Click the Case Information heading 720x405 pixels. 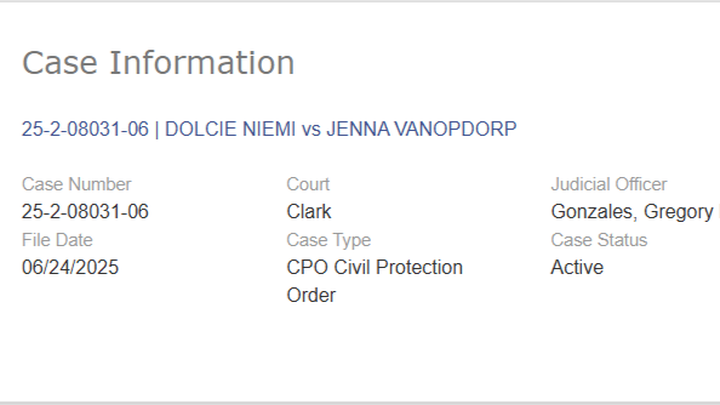click(158, 62)
